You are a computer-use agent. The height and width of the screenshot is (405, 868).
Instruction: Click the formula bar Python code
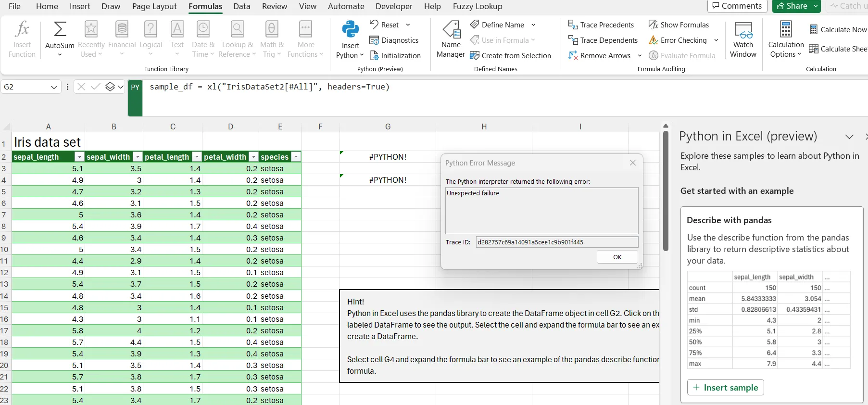pyautogui.click(x=269, y=87)
